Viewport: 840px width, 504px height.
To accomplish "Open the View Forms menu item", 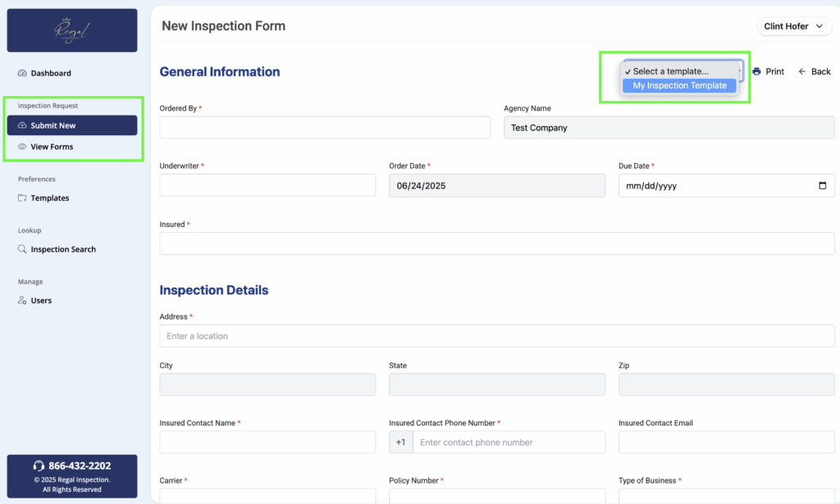I will click(x=52, y=147).
